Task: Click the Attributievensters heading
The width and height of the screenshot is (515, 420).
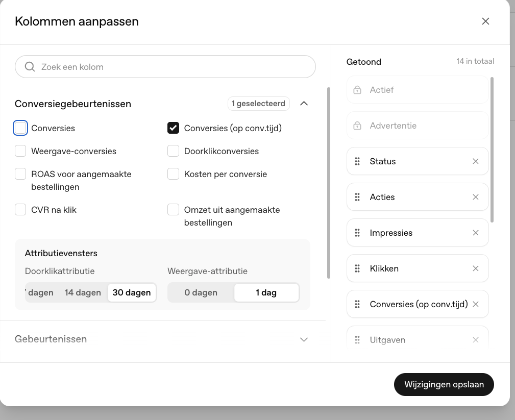Action: 61,253
